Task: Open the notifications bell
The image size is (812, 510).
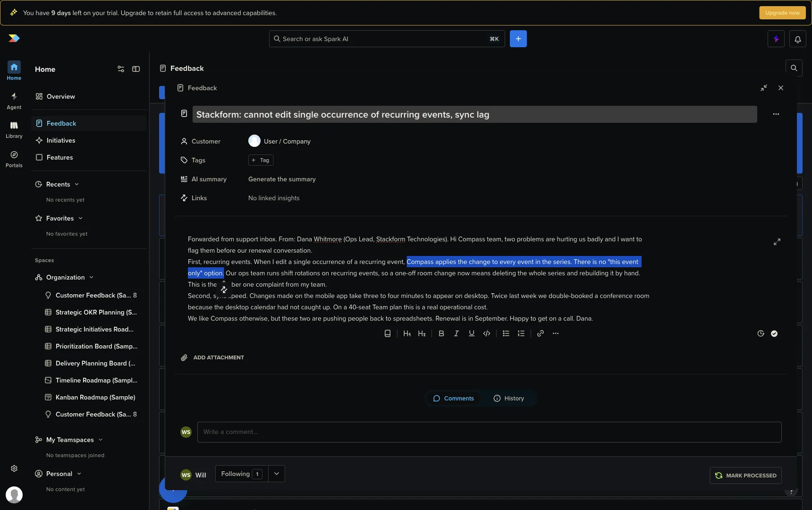Action: (x=797, y=39)
